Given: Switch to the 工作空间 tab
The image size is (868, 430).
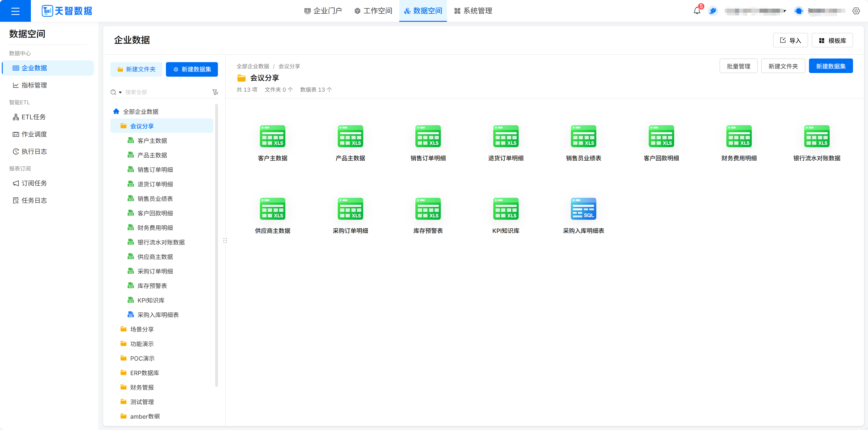Looking at the screenshot, I should (x=373, y=11).
